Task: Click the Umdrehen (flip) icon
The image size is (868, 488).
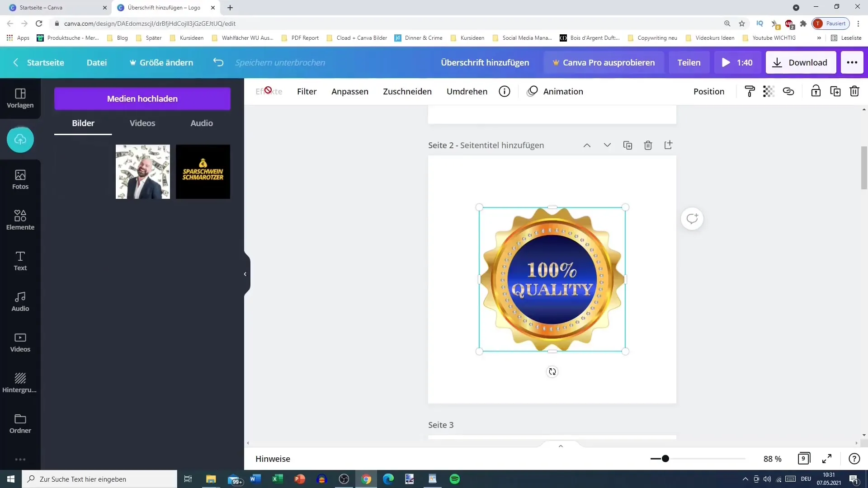Action: (468, 91)
